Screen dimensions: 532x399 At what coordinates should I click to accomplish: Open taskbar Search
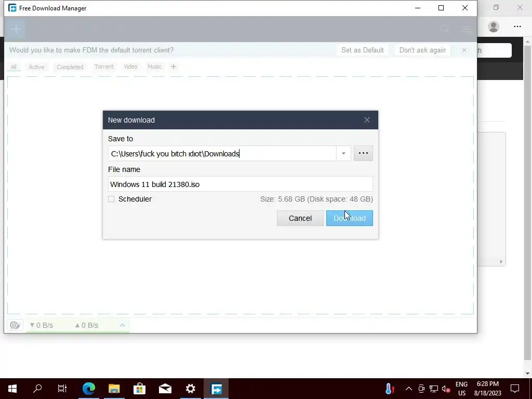pos(37,389)
